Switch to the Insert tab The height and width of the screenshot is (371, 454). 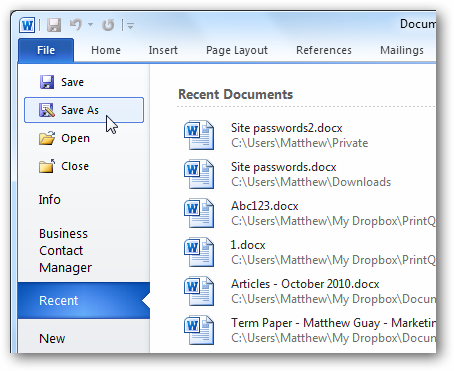[163, 50]
